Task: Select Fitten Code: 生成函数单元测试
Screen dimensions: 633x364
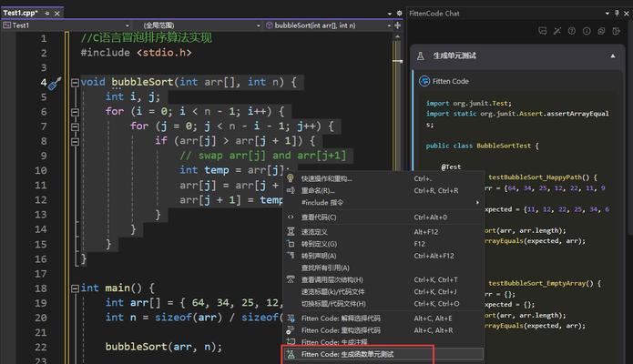Action: pyautogui.click(x=383, y=354)
